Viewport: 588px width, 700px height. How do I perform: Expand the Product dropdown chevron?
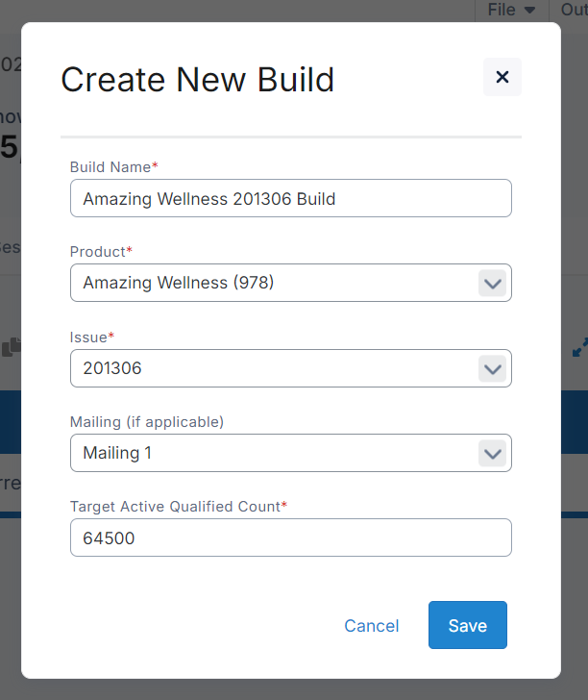point(492,284)
